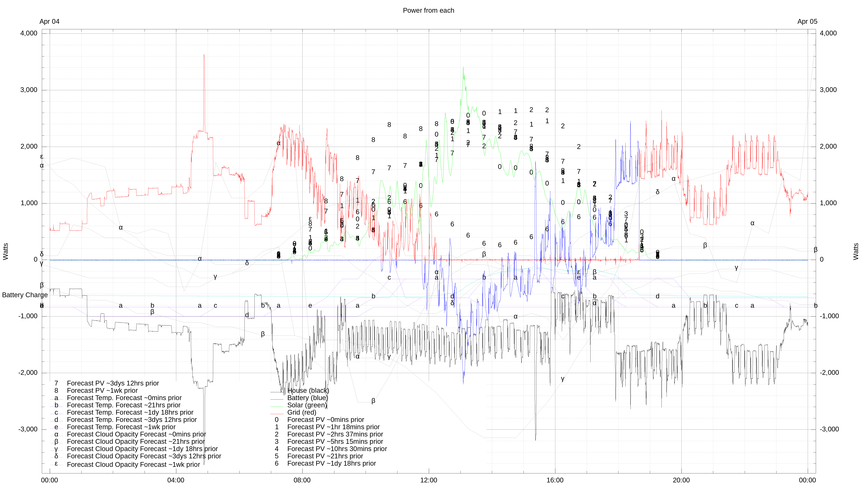Click the left '4,000' y-axis label

29,33
